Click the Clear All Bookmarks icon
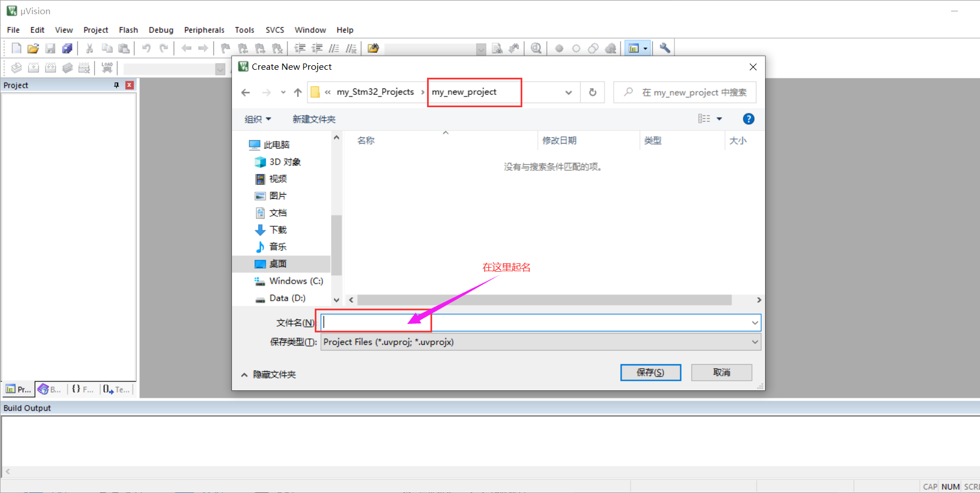 [x=277, y=48]
